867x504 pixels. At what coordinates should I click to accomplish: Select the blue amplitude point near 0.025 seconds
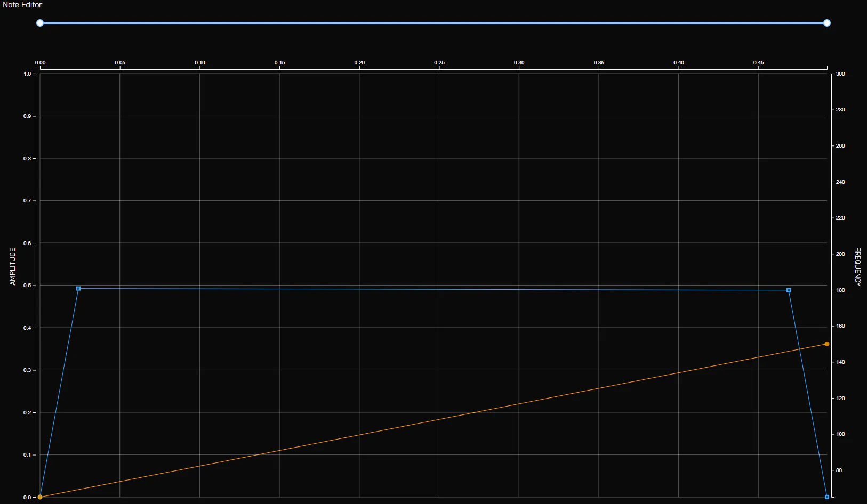click(x=78, y=289)
